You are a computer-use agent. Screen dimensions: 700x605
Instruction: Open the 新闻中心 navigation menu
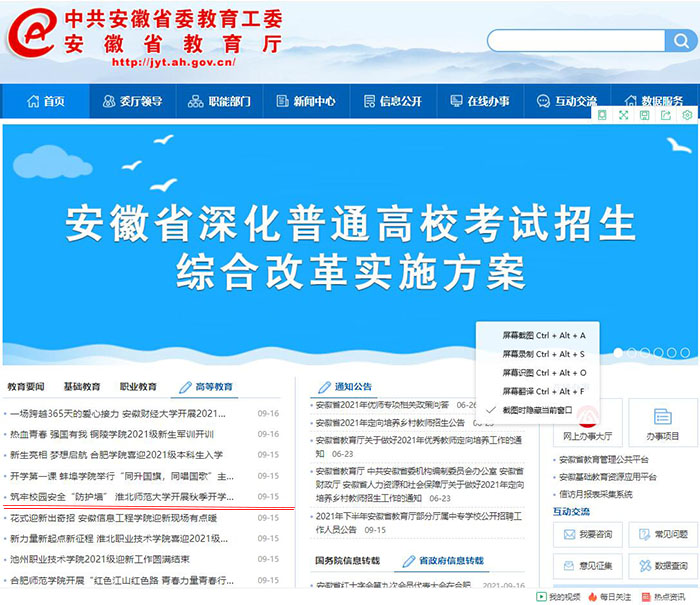pyautogui.click(x=306, y=101)
